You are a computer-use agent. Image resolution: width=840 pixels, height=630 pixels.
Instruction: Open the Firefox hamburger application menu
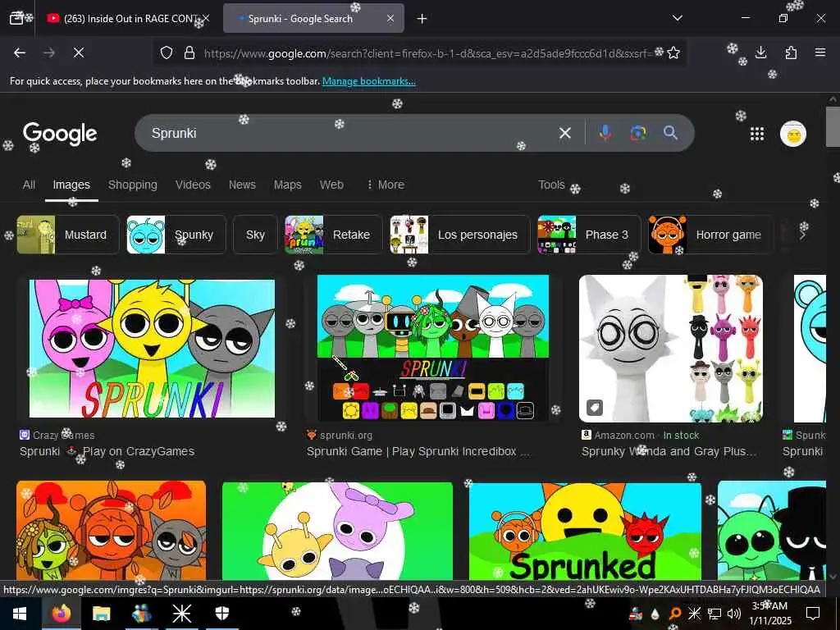tap(820, 52)
